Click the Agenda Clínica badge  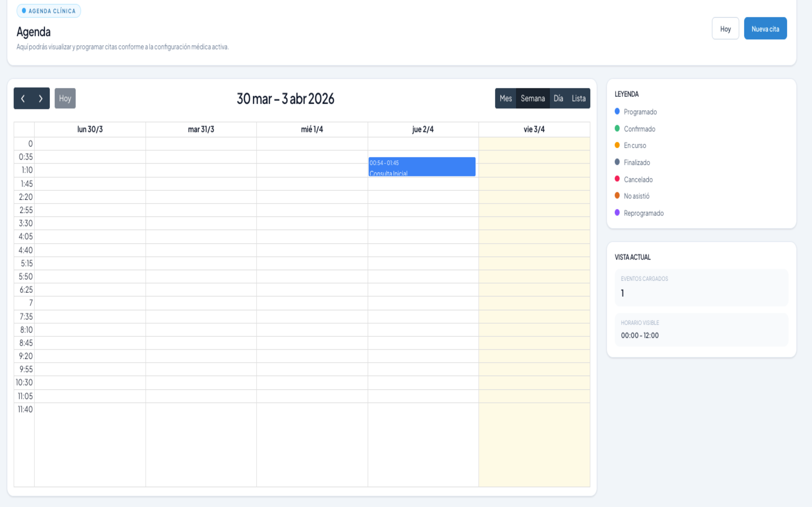point(49,11)
